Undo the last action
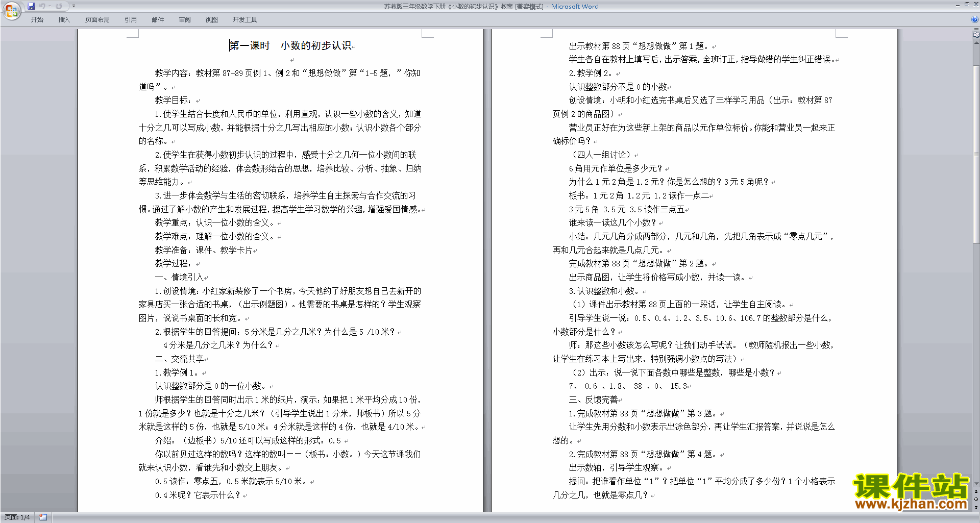Viewport: 980px width, 523px height. point(42,6)
